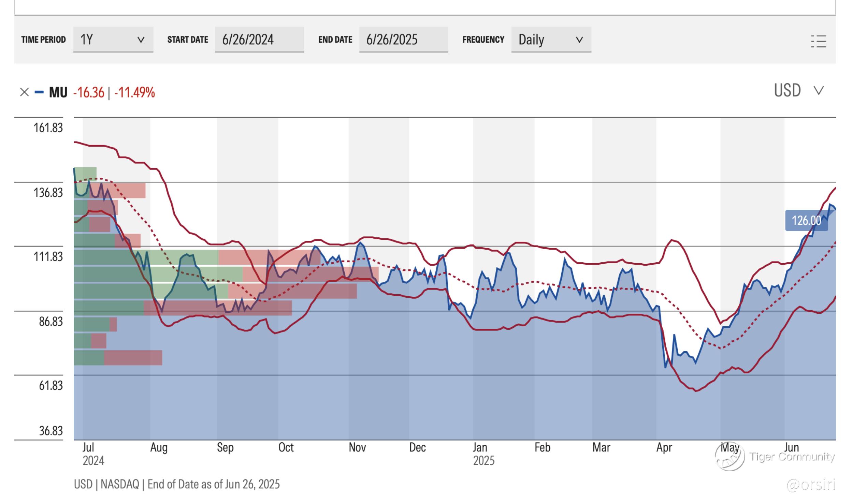Click the MU ticker label
This screenshot has height=504, width=853.
pos(58,92)
